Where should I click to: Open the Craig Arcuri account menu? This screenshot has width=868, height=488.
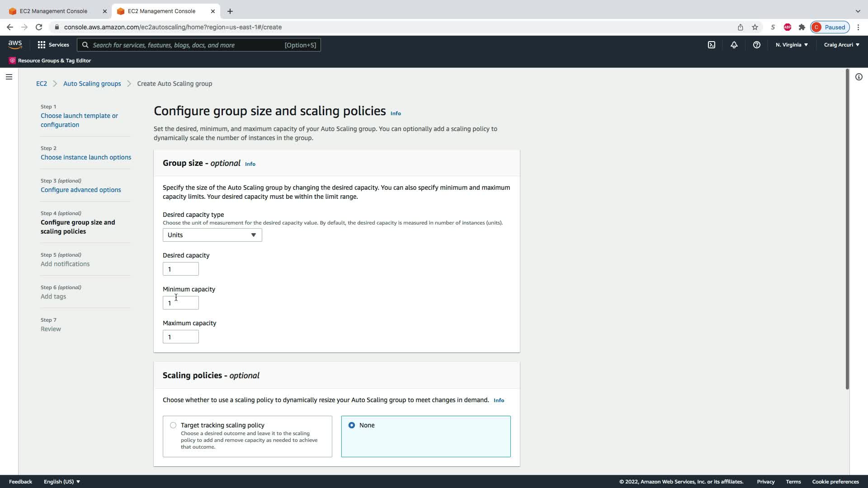[841, 45]
